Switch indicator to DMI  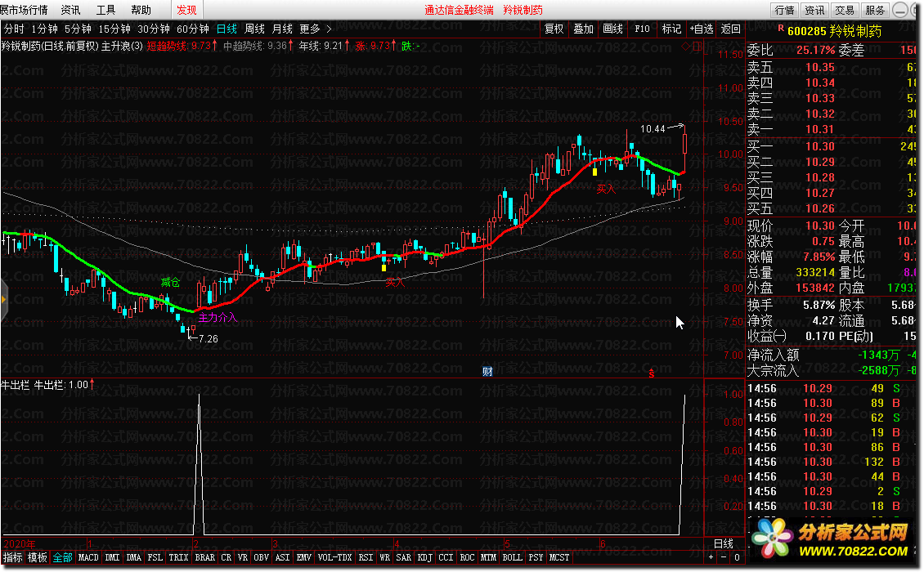point(113,557)
